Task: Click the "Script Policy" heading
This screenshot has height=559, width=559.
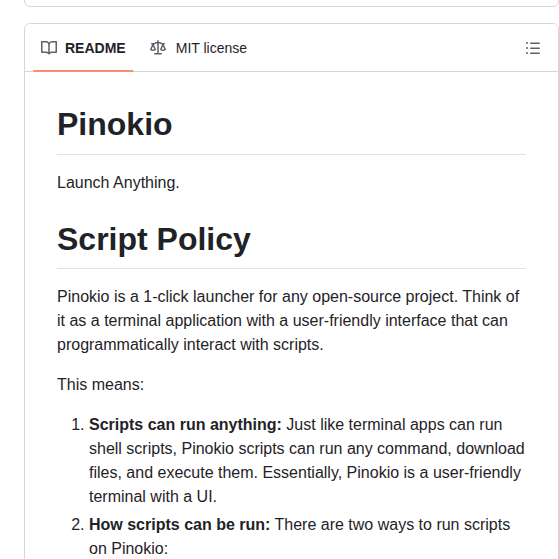Action: point(154,240)
